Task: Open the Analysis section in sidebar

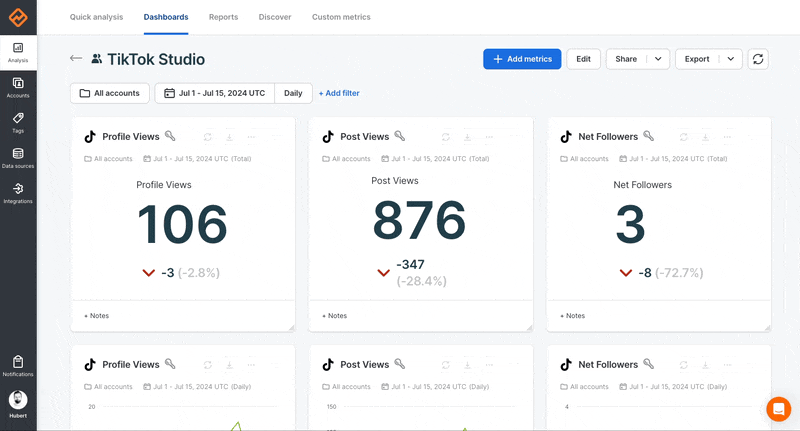Action: click(18, 53)
